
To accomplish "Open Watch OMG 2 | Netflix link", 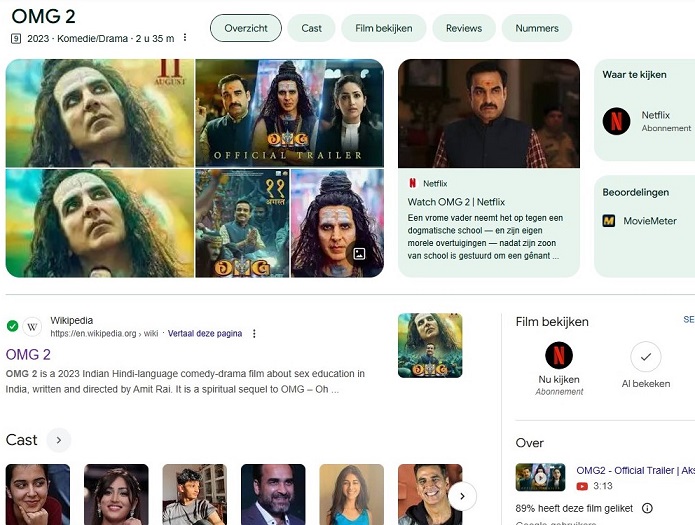I will coord(456,202).
